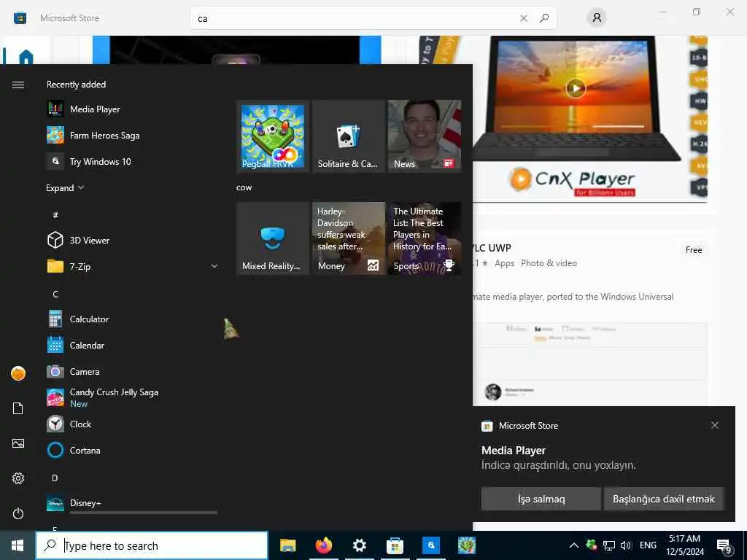Switch the ENG input language
The height and width of the screenshot is (560, 747).
648,545
